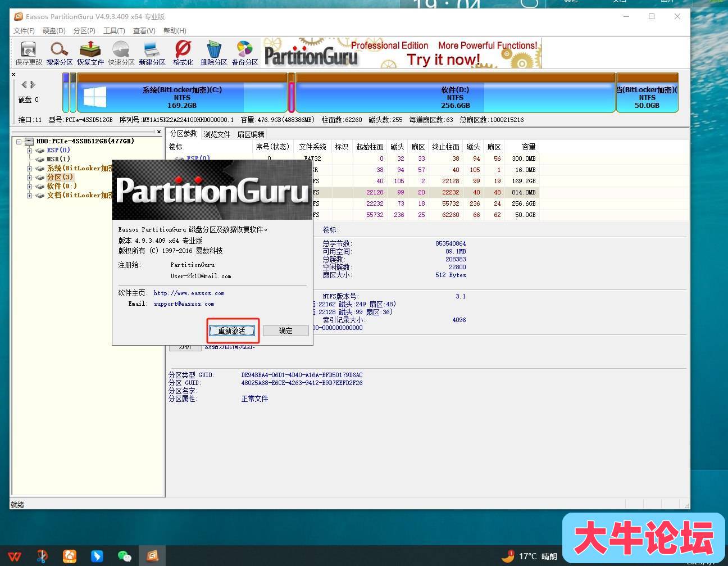This screenshot has width=728, height=566.
Task: Expand the 软件(D:) tree node
Action: coord(29,187)
